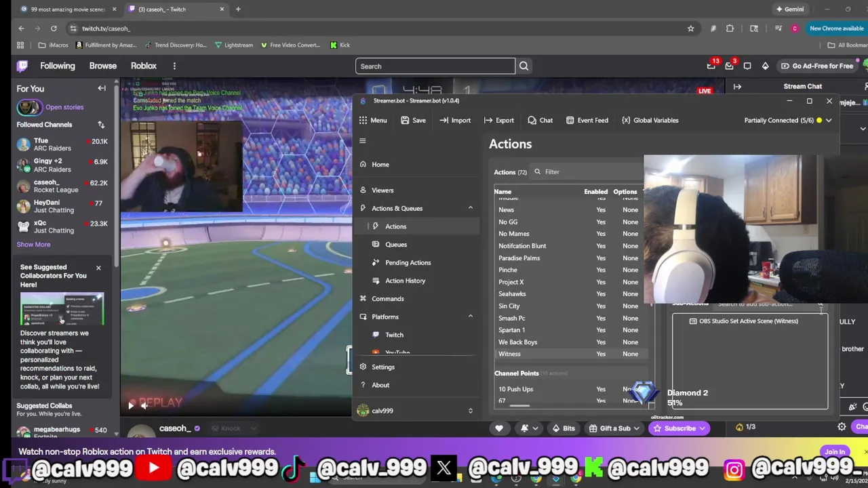Viewport: 868px width, 488px height.
Task: Open the Streamer.bot Menu grid icon
Action: point(363,120)
